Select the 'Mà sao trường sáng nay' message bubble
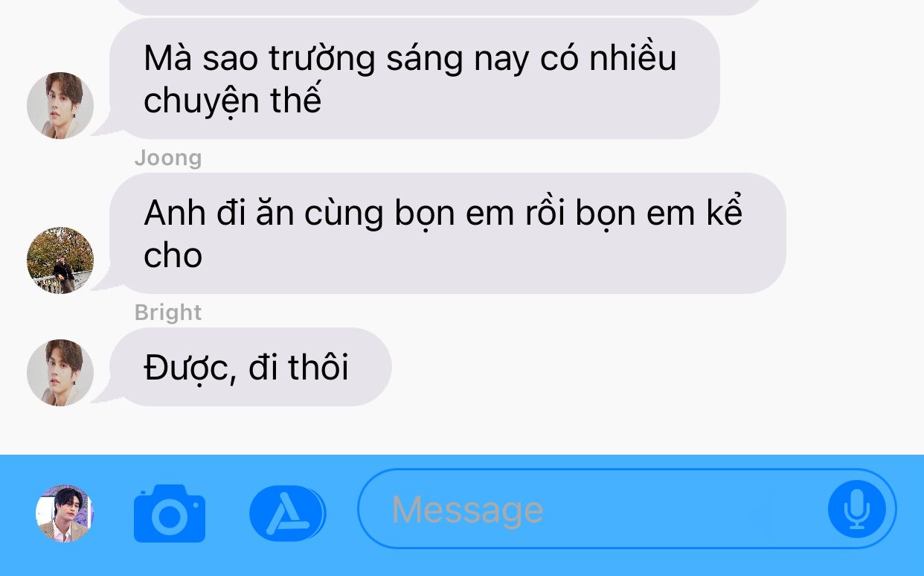The image size is (924, 576). (415, 79)
